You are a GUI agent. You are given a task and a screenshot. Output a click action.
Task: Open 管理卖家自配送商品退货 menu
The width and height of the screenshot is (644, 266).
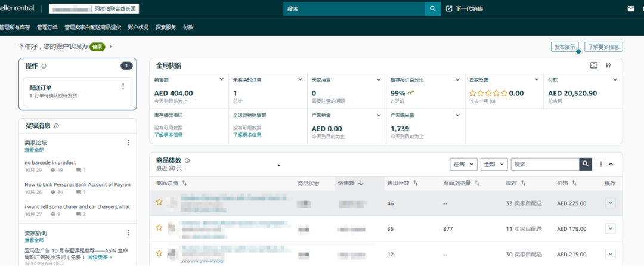pos(93,27)
